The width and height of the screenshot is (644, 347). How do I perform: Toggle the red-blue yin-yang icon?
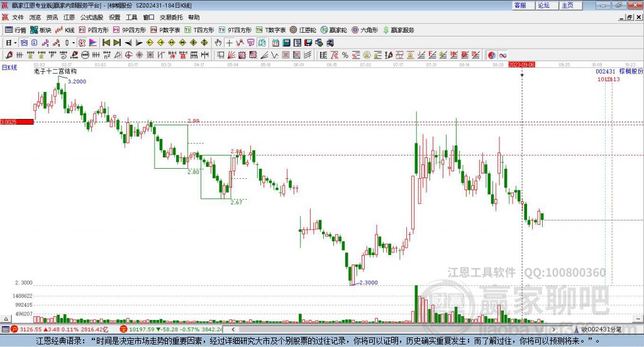tap(492, 55)
